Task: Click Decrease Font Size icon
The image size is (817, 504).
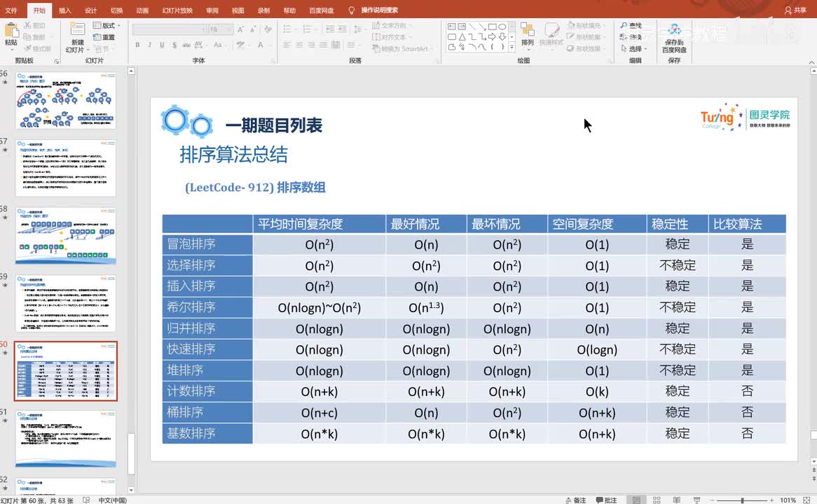Action: (x=253, y=29)
